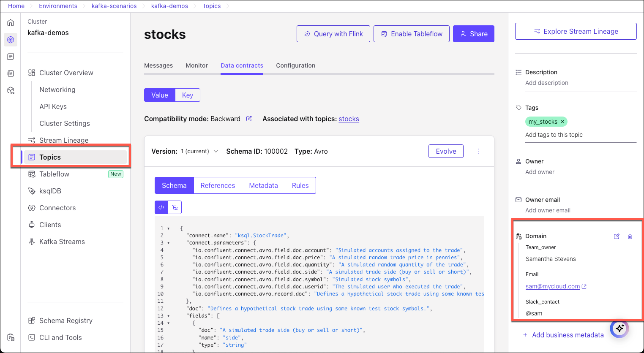Click the Enable Tableflow button
The width and height of the screenshot is (644, 353).
tap(411, 33)
